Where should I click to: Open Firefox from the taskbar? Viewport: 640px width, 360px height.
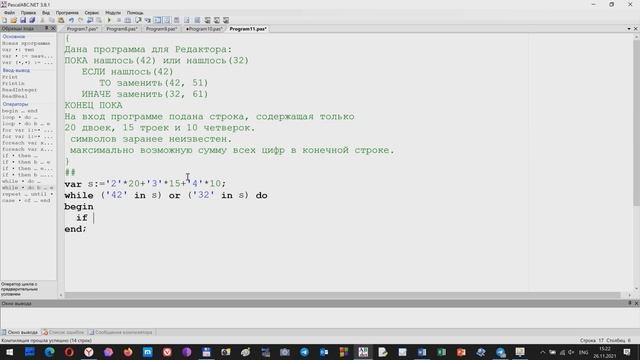coord(128,352)
